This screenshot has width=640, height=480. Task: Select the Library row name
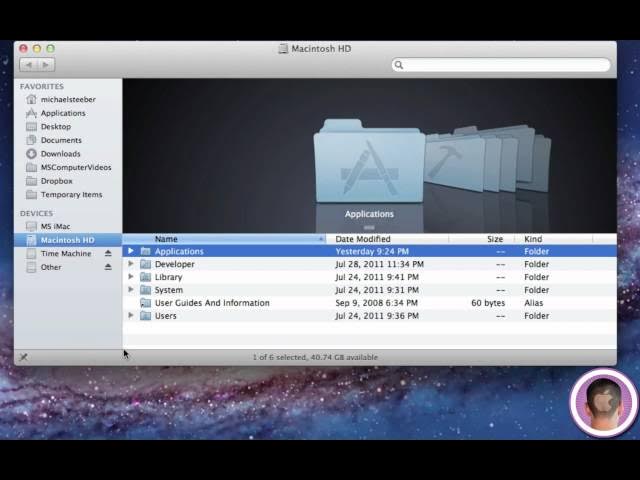point(168,277)
